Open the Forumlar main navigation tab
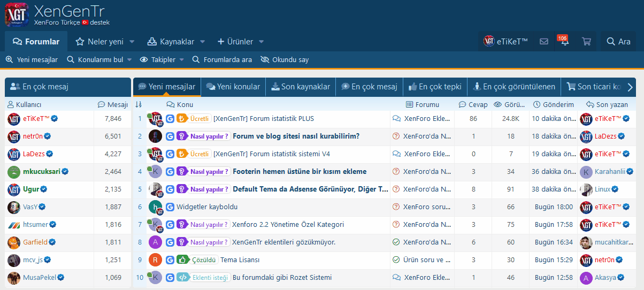 (36, 42)
